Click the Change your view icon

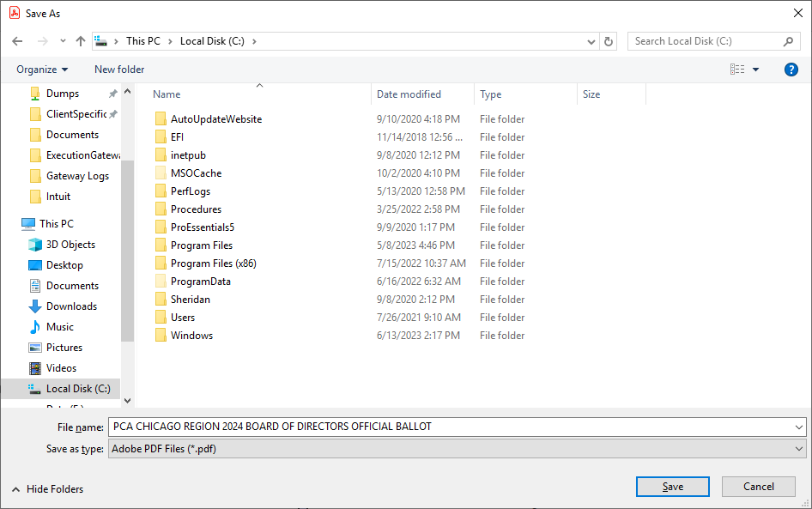pyautogui.click(x=737, y=70)
